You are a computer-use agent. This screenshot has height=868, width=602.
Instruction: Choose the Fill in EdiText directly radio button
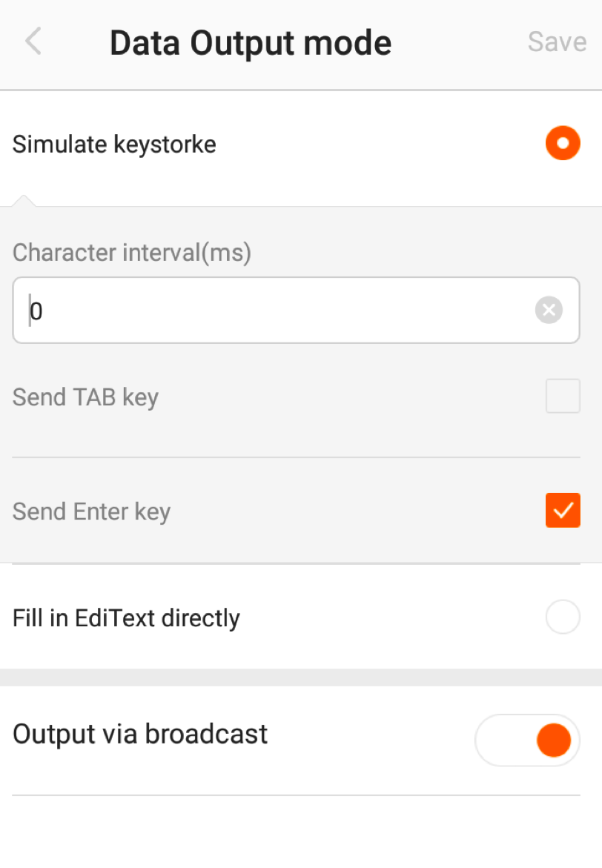[x=563, y=617]
